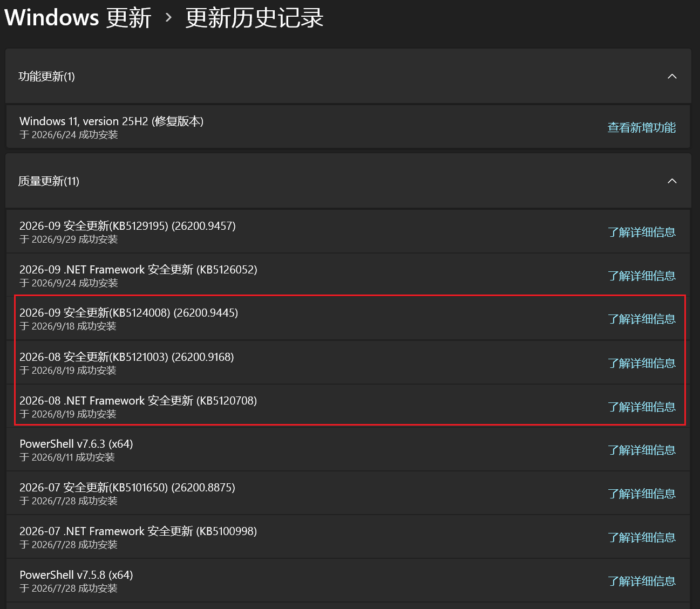Viewport: 700px width, 609px height.
Task: Click install date under KB5100998 .NET update
Action: [x=69, y=544]
